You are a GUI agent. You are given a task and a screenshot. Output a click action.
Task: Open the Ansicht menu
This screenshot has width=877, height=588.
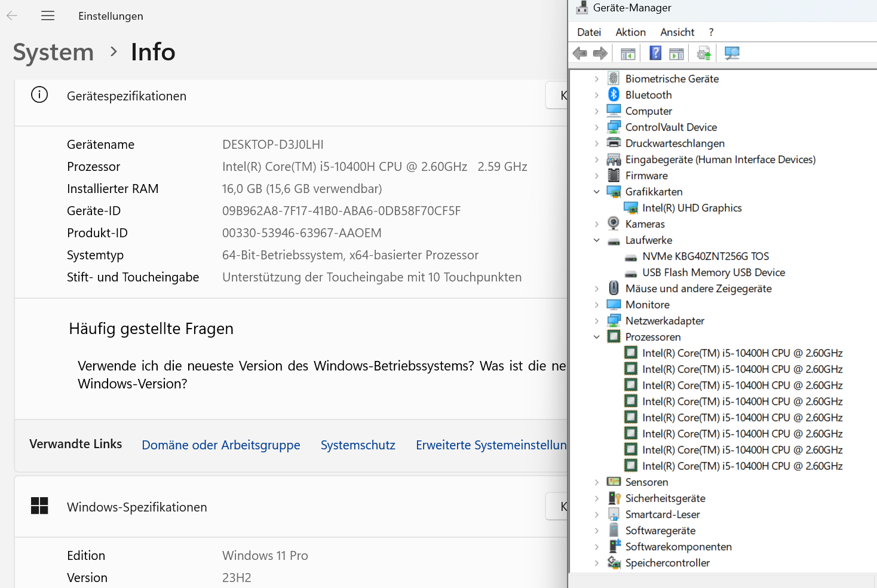point(677,32)
